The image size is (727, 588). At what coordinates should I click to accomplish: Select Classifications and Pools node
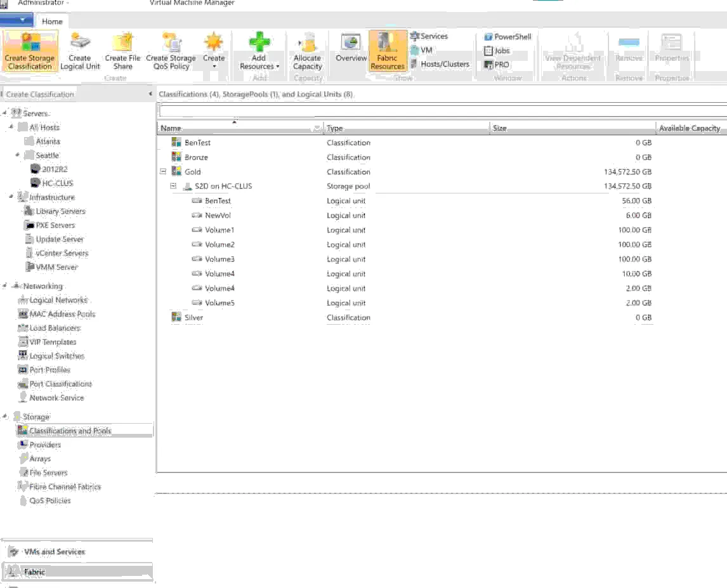(x=84, y=431)
